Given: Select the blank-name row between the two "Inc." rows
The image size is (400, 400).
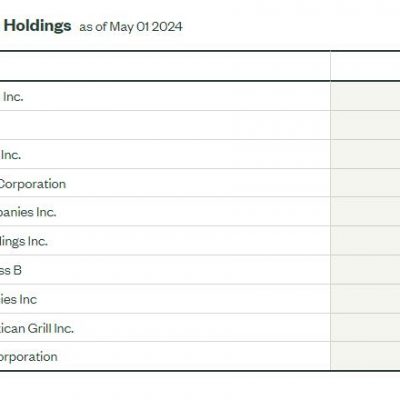Looking at the screenshot, I should tap(165, 125).
